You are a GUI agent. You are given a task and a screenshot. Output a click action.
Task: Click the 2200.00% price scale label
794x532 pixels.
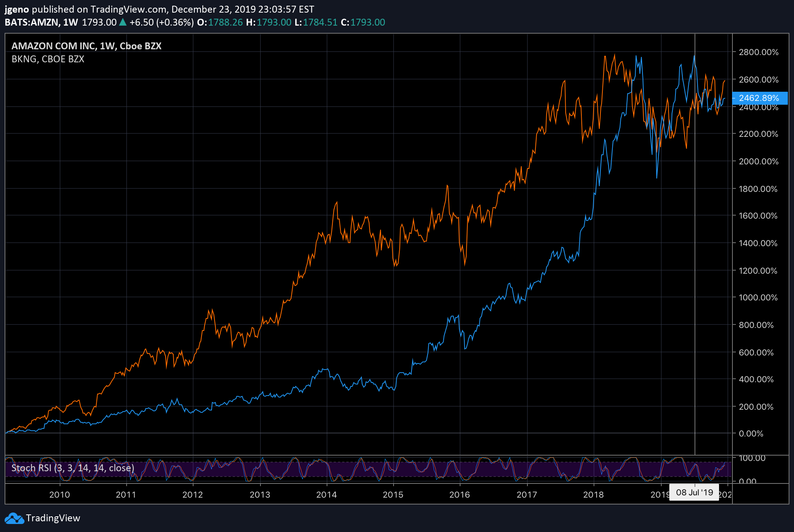coord(759,134)
